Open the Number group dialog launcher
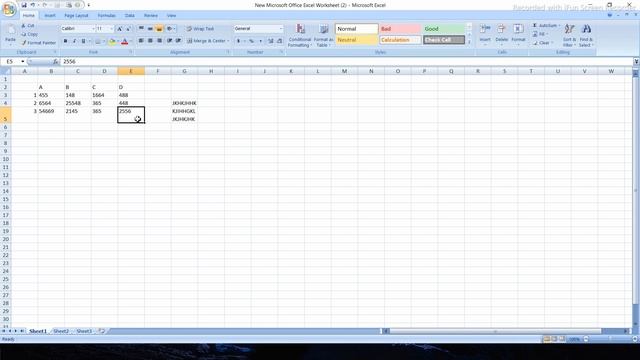Screen dimensions: 640x360 pos(281,52)
